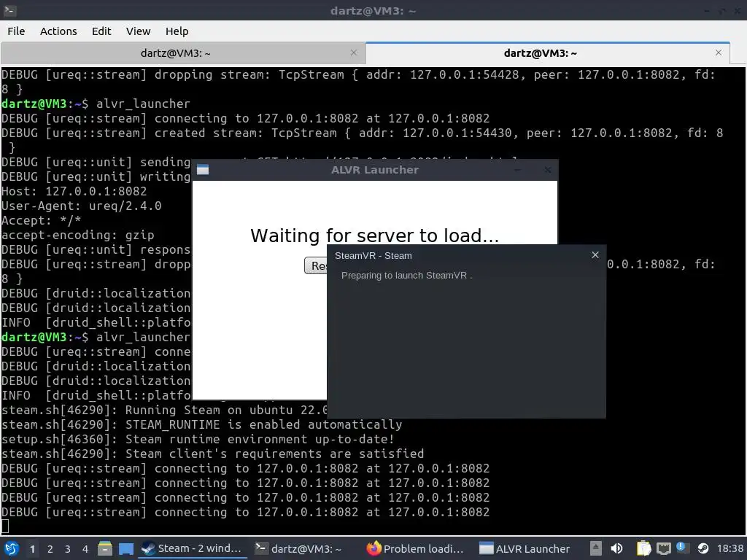Open the file manager launcher in the taskbar
Screen dimensions: 747x560
[x=104, y=548]
